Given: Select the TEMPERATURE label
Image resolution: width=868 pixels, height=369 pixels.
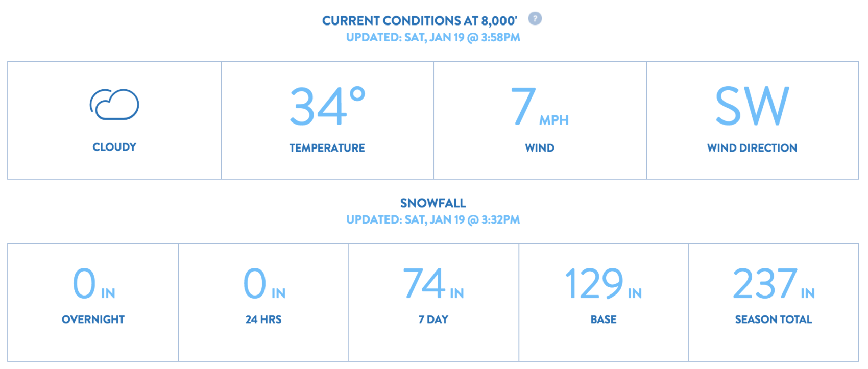Looking at the screenshot, I should (327, 148).
